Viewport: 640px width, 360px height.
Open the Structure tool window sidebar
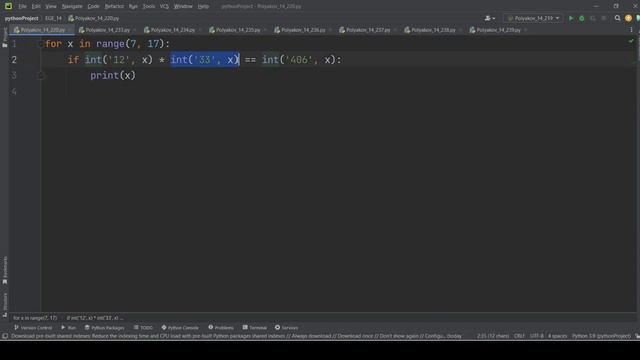4,305
